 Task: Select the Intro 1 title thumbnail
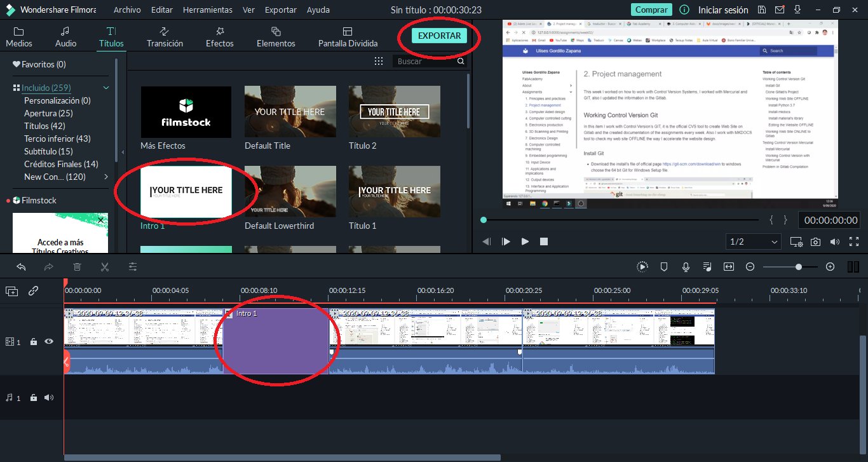(x=186, y=192)
